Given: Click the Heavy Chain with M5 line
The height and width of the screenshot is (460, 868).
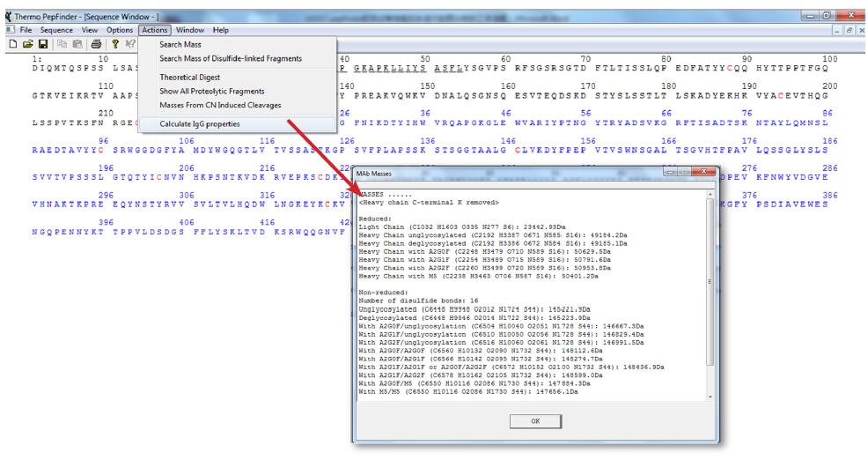Looking at the screenshot, I should pos(478,276).
